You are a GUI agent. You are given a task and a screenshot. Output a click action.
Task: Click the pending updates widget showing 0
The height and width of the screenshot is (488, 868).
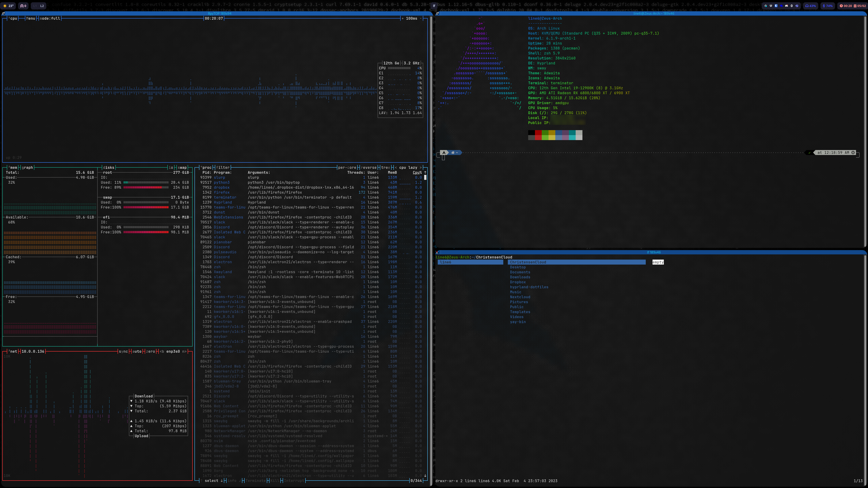click(x=23, y=6)
